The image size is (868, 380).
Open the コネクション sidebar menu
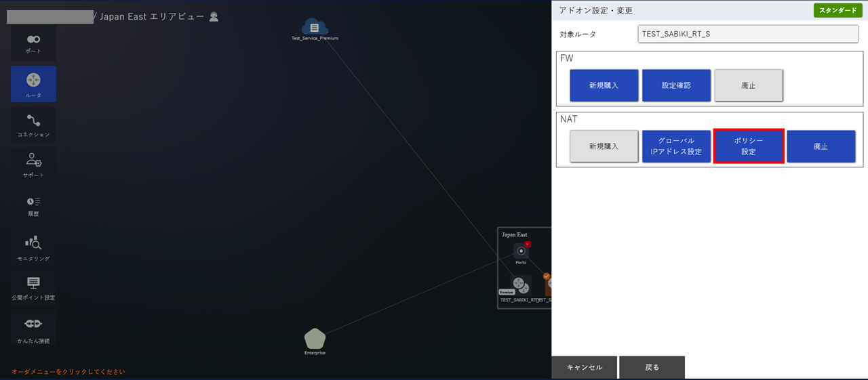(33, 125)
